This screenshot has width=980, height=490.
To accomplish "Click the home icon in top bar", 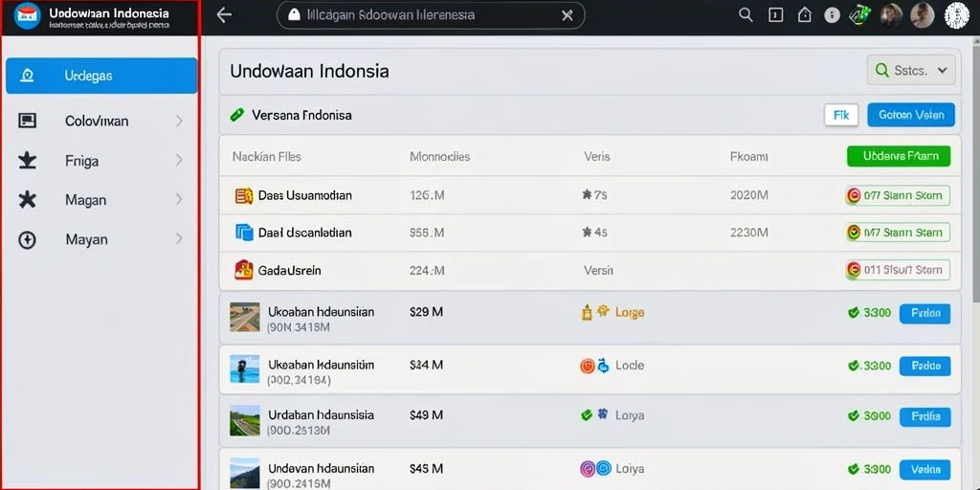I will 804,15.
